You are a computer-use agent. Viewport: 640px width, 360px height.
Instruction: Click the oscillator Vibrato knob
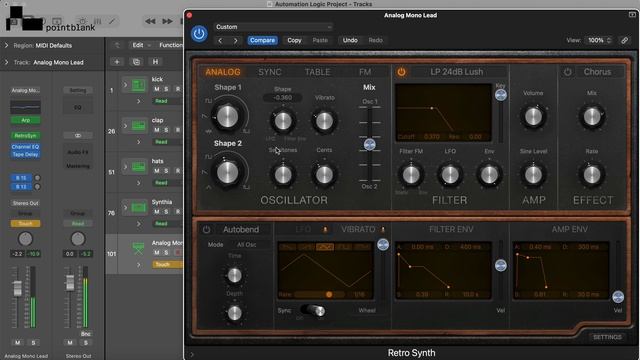point(324,121)
